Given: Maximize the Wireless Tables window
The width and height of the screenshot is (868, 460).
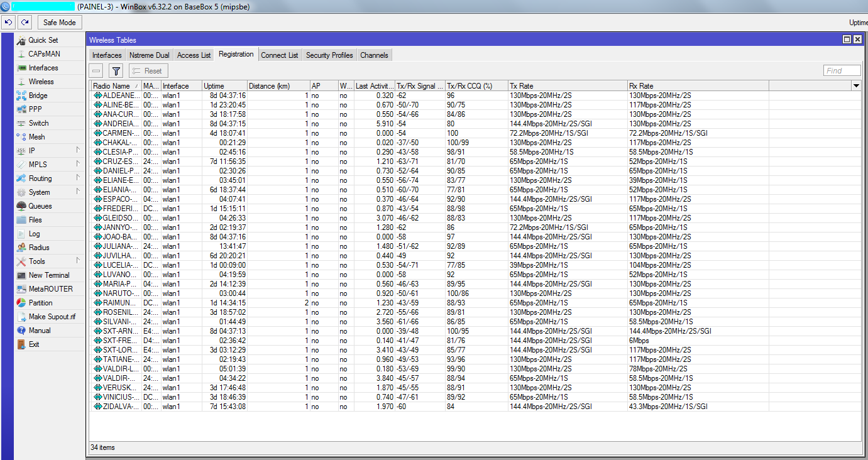Looking at the screenshot, I should [x=847, y=40].
